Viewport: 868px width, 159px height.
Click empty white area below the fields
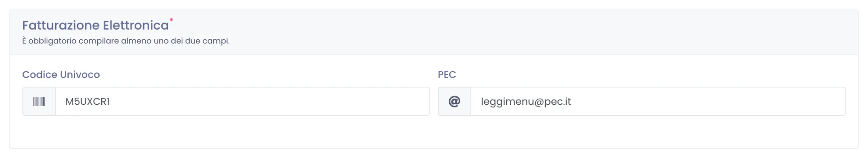point(434,132)
